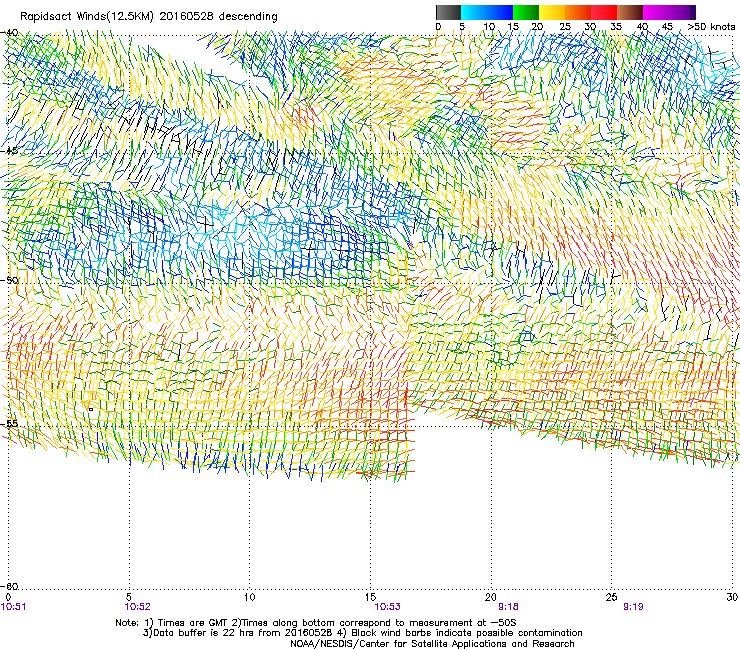Click the cyan-to-blue 5–15 knots legend swatch
The image size is (740, 650).
coord(487,12)
